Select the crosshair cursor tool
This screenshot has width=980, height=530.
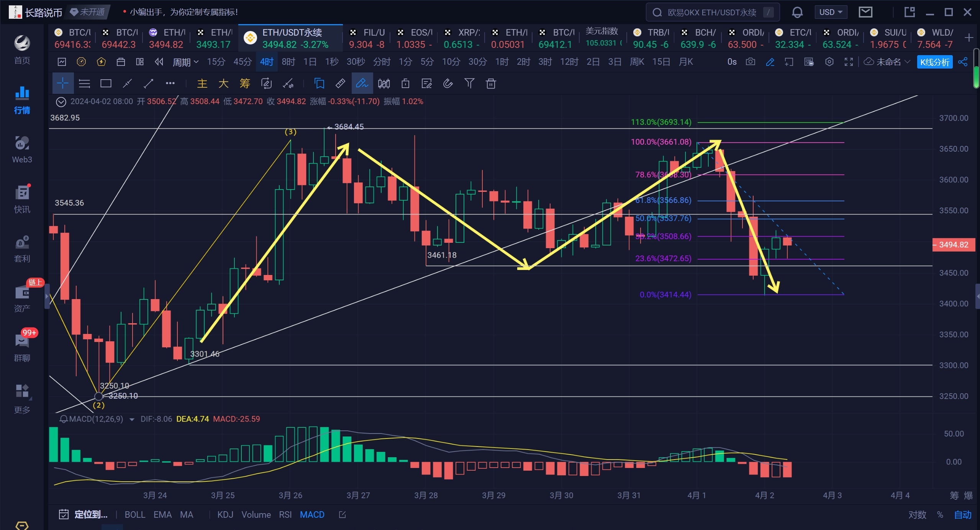63,83
